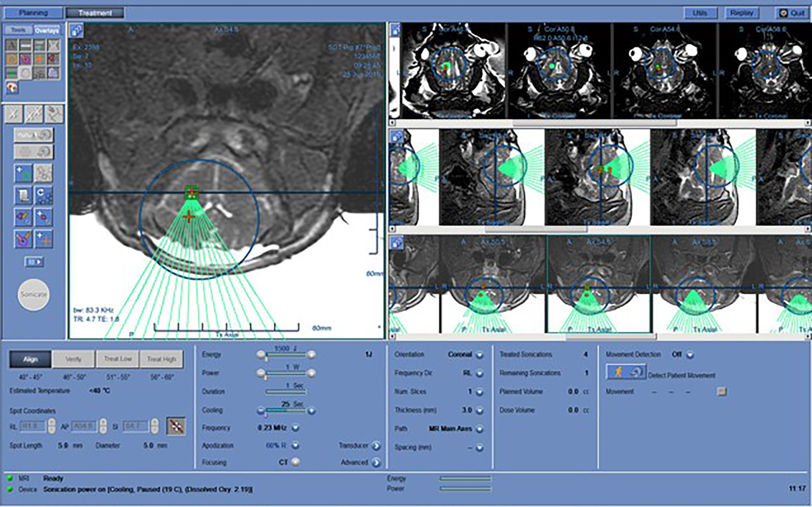Switch to the Treatment tab

(95, 13)
